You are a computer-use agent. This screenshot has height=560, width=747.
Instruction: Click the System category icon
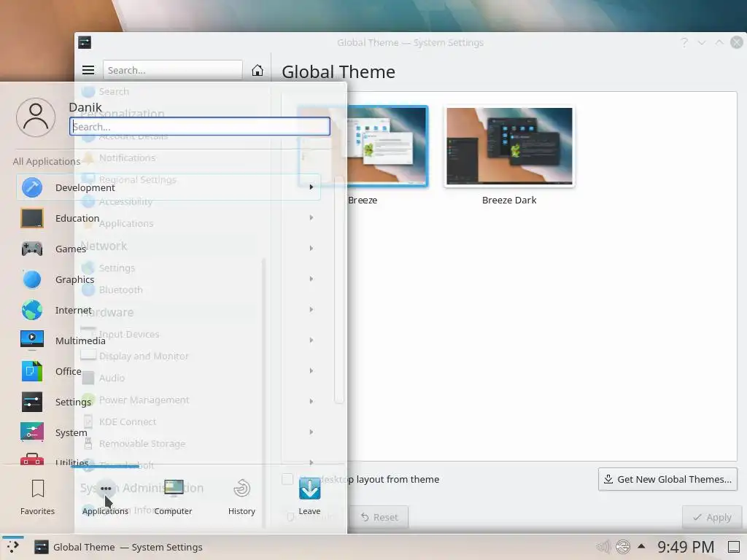coord(32,432)
